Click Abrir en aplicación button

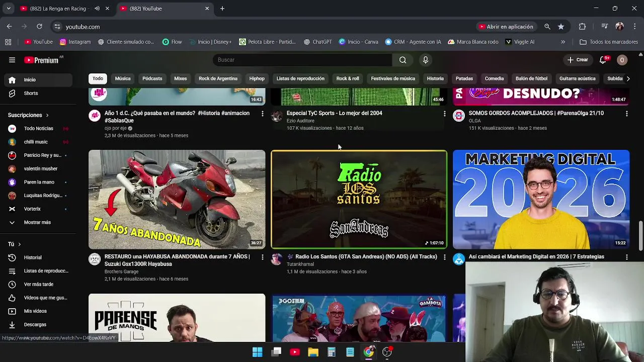[x=506, y=27]
